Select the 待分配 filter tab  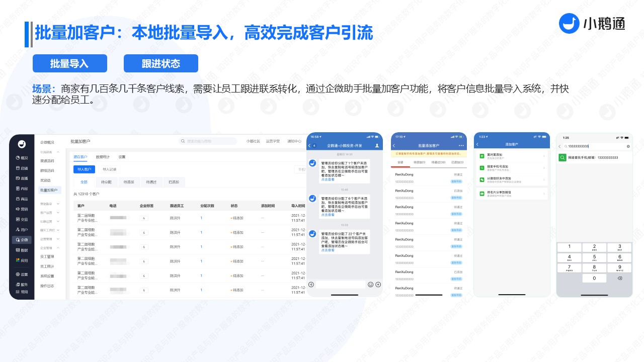tap(106, 182)
